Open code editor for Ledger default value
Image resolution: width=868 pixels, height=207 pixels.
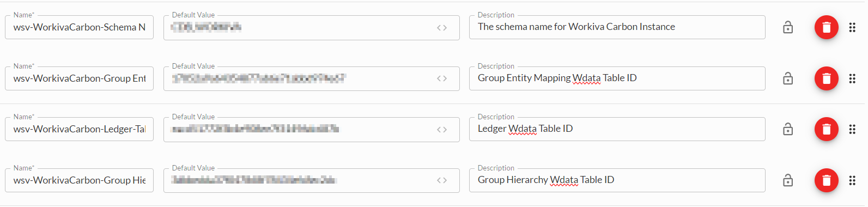coord(442,130)
